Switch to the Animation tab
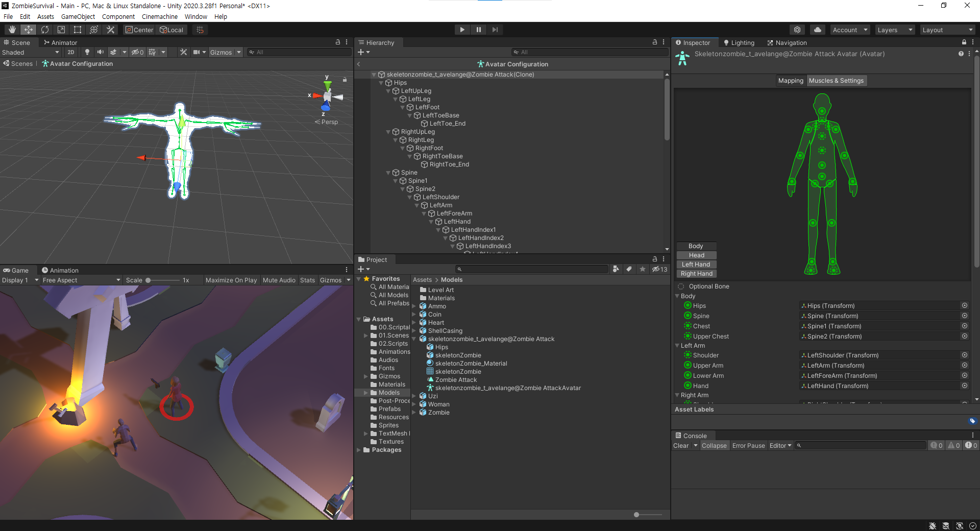 tap(60, 270)
